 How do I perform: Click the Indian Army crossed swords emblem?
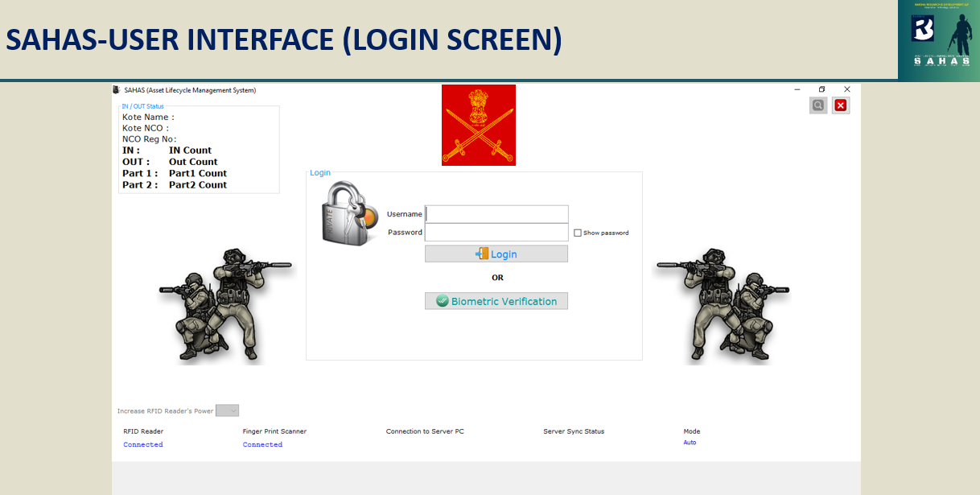pyautogui.click(x=479, y=125)
